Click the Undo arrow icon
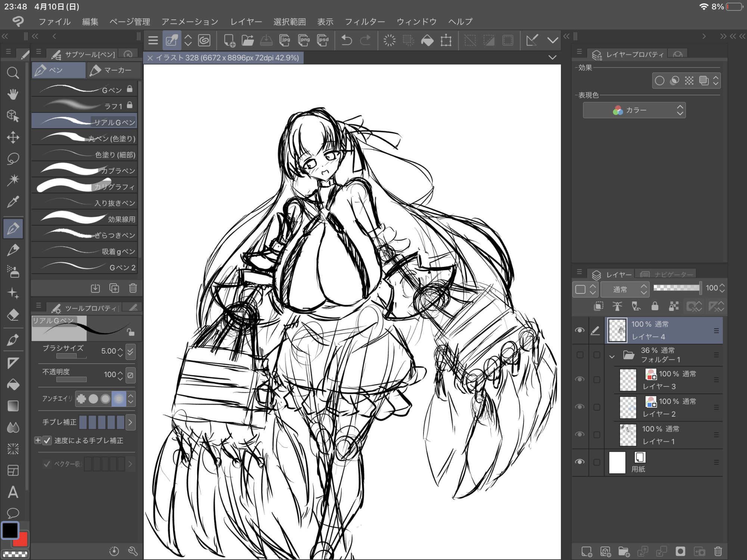This screenshot has height=560, width=747. coord(347,40)
